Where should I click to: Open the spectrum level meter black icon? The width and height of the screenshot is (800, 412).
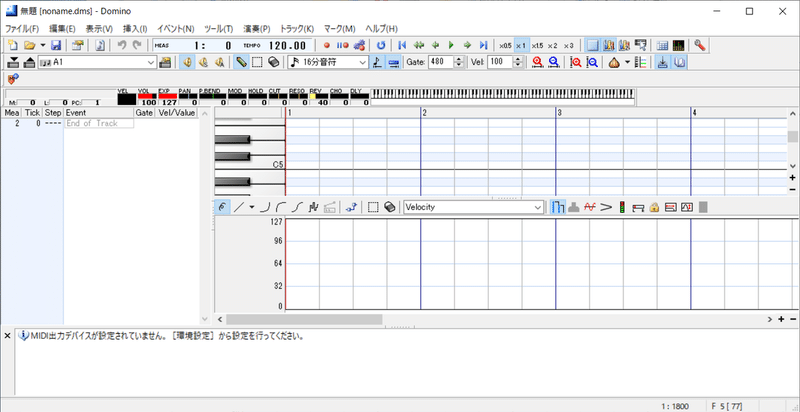[x=679, y=45]
